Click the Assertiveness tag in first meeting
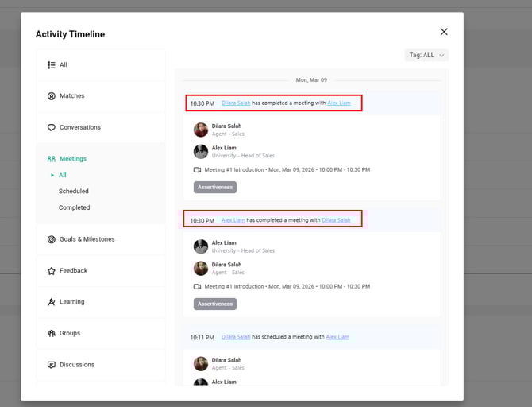 (215, 188)
